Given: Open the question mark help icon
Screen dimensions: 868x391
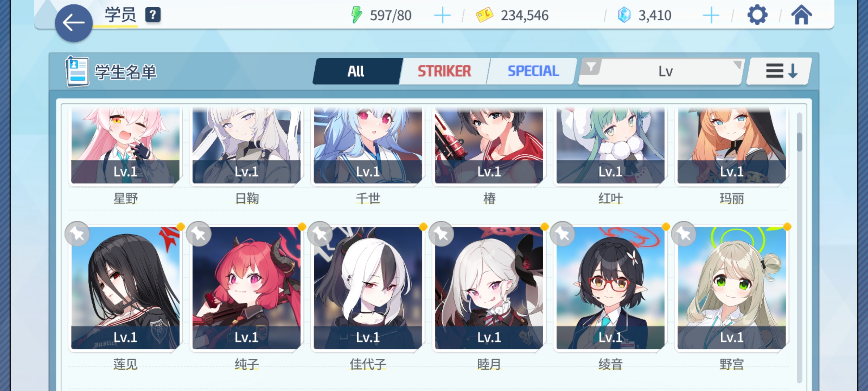Looking at the screenshot, I should pos(153,15).
